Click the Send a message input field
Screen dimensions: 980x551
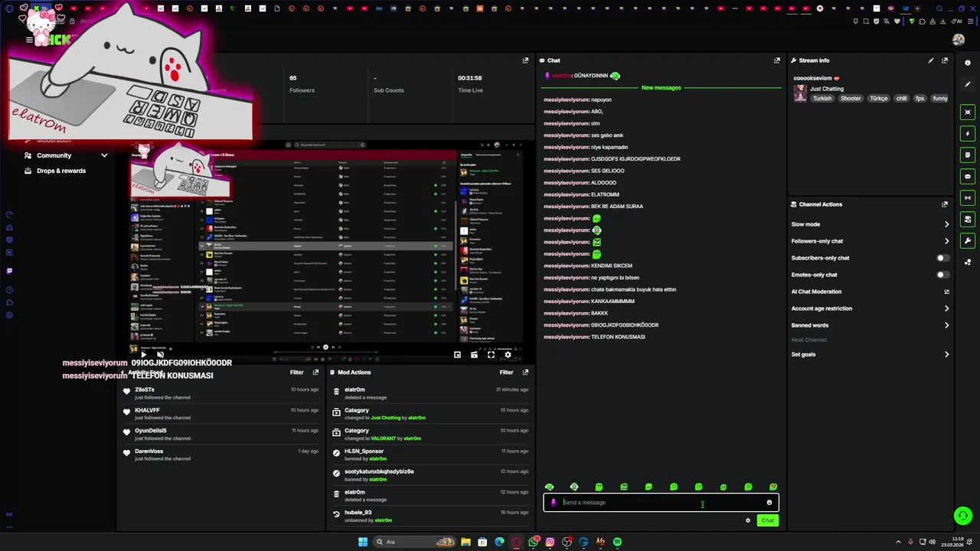tap(661, 503)
